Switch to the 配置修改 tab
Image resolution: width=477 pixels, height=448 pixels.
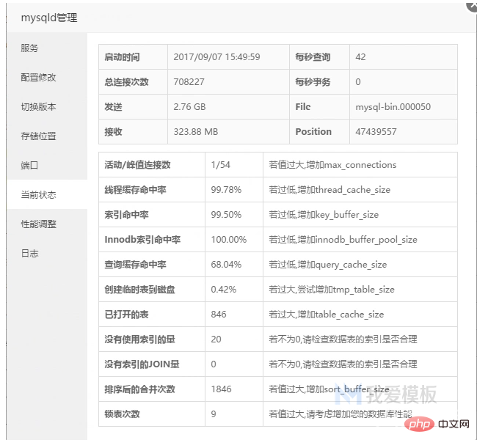(x=38, y=78)
